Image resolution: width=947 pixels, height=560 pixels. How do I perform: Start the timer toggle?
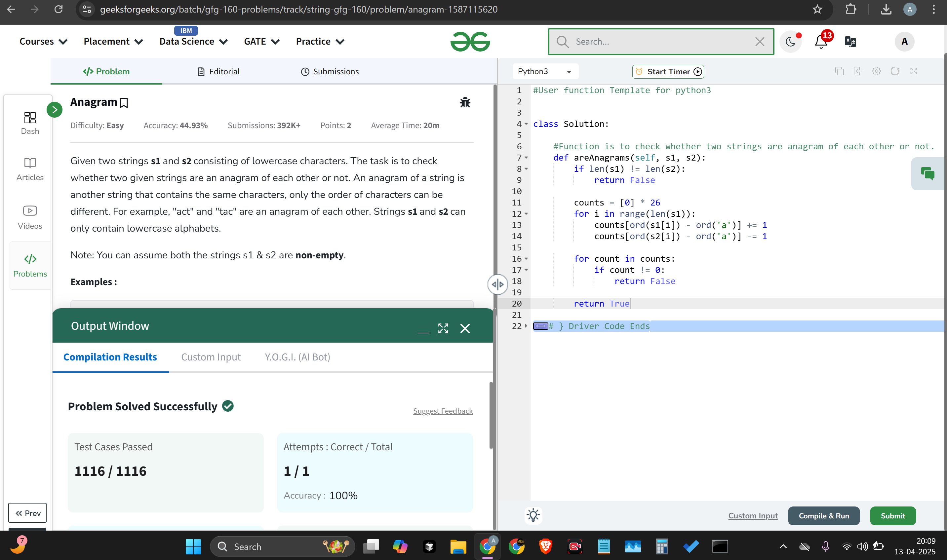coord(668,72)
